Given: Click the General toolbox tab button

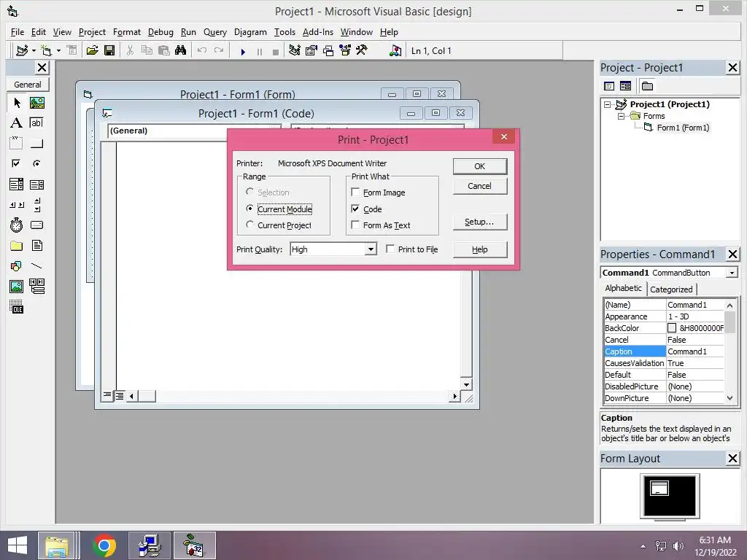Looking at the screenshot, I should (x=28, y=85).
